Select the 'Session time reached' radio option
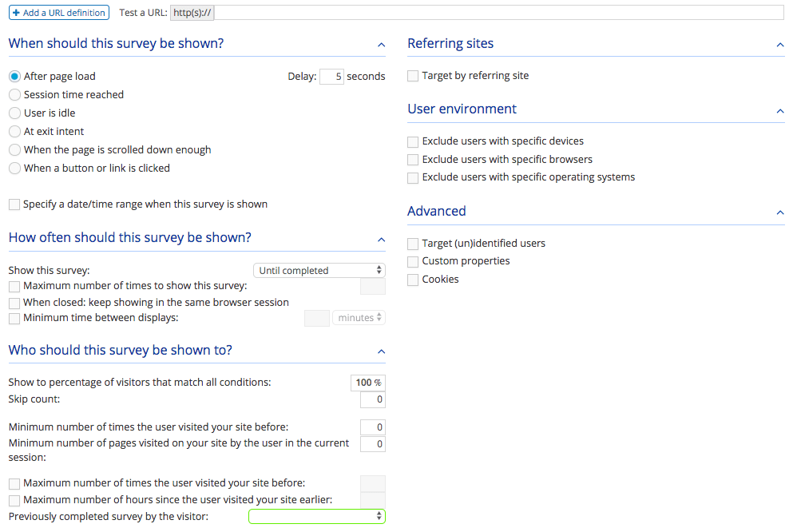 pyautogui.click(x=14, y=95)
